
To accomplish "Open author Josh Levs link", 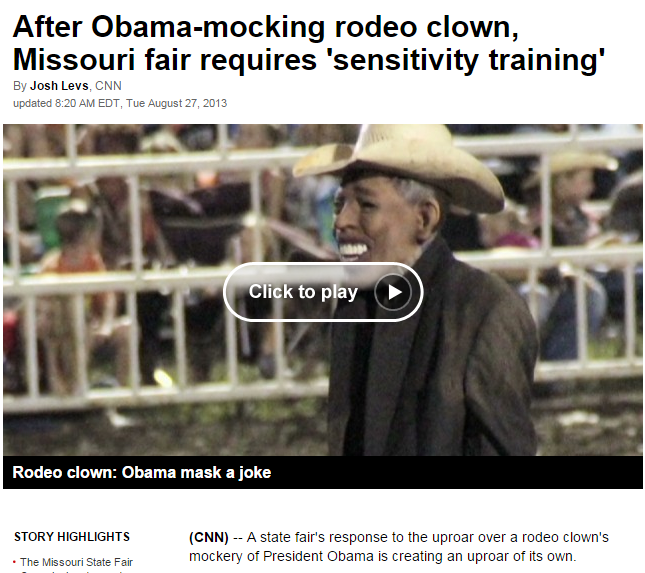I will click(x=59, y=86).
